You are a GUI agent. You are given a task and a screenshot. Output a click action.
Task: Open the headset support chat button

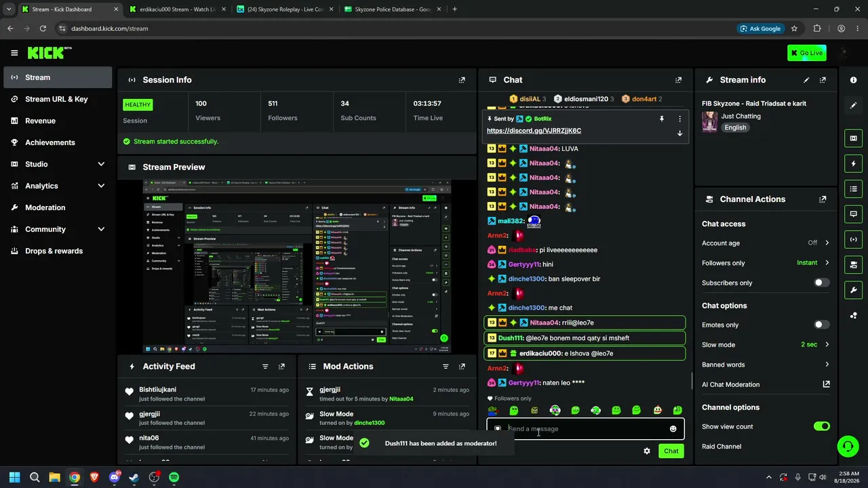click(848, 446)
